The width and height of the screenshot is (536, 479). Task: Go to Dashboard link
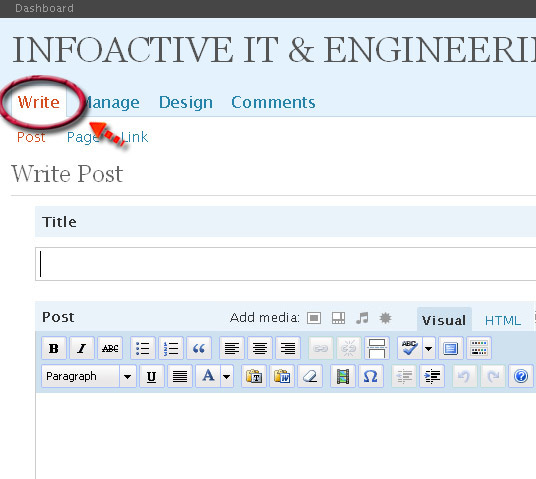tap(44, 8)
